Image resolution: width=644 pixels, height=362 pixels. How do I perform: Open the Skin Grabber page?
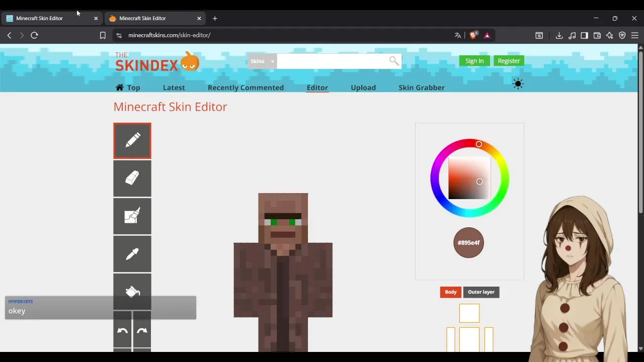[422, 87]
